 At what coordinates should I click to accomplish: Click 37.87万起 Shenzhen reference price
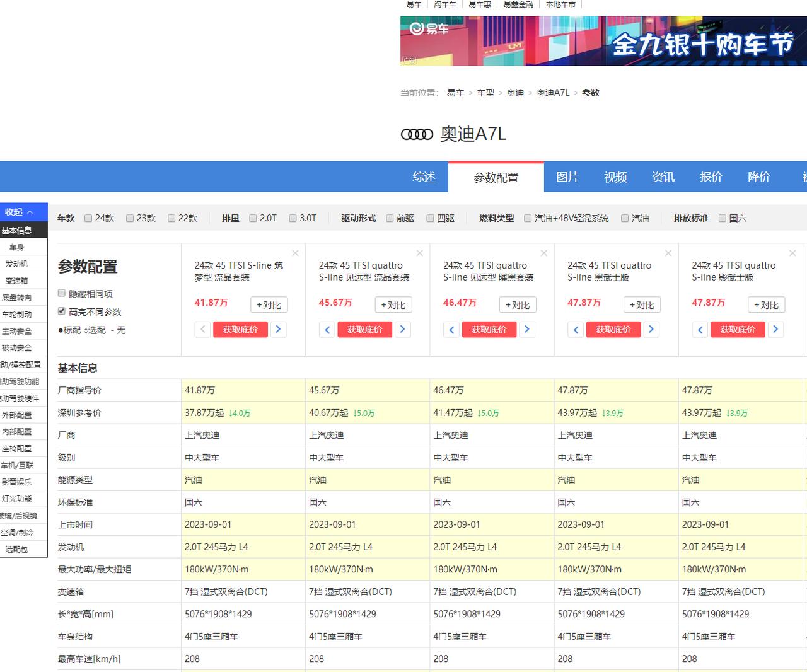tap(204, 413)
